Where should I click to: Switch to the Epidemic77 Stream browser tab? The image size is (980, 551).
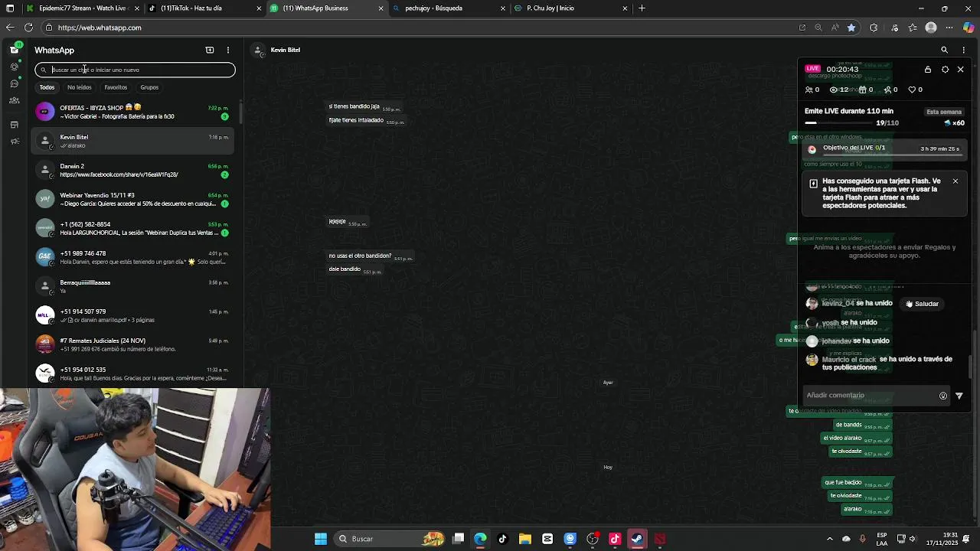click(x=83, y=8)
